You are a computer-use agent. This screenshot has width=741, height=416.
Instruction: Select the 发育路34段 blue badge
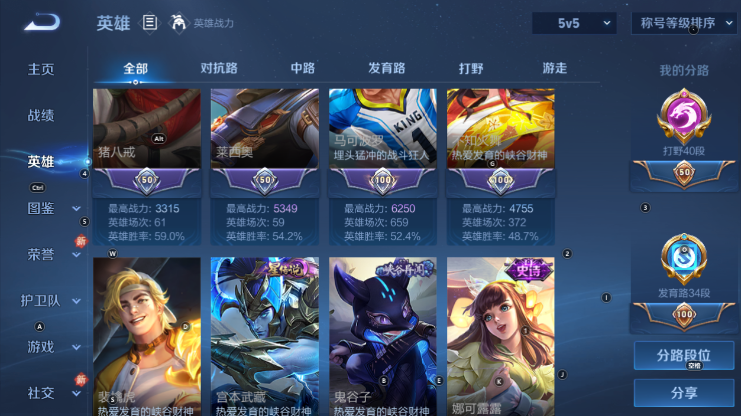(684, 259)
